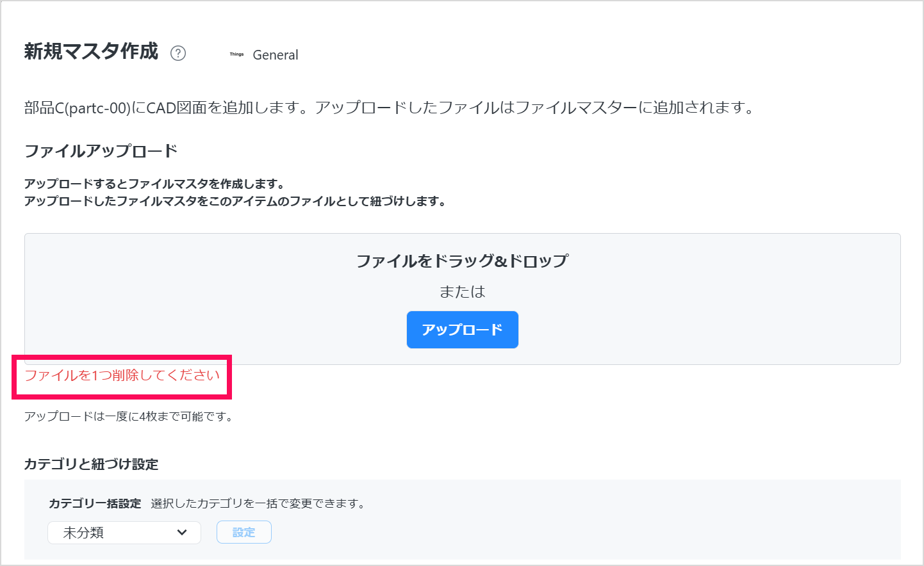Click the アップロードは一度に4枚まで可能です note
Viewport: 924px width, 566px height.
(x=128, y=417)
